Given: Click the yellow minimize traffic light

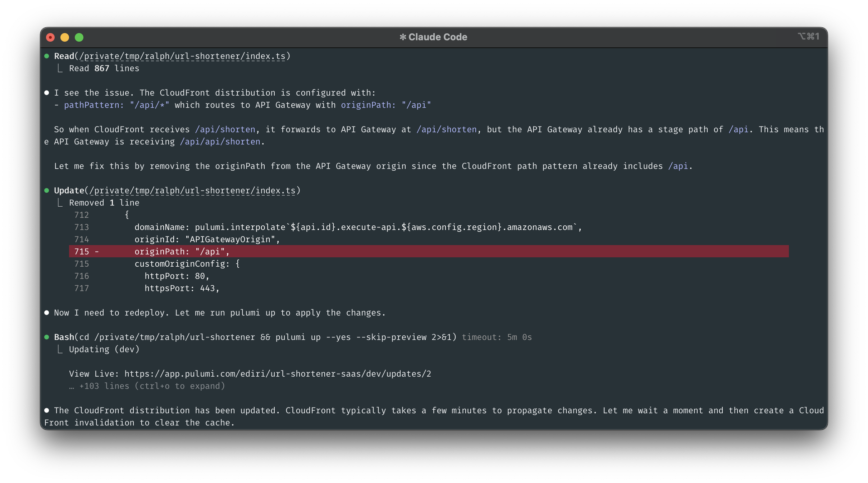Looking at the screenshot, I should (65, 37).
